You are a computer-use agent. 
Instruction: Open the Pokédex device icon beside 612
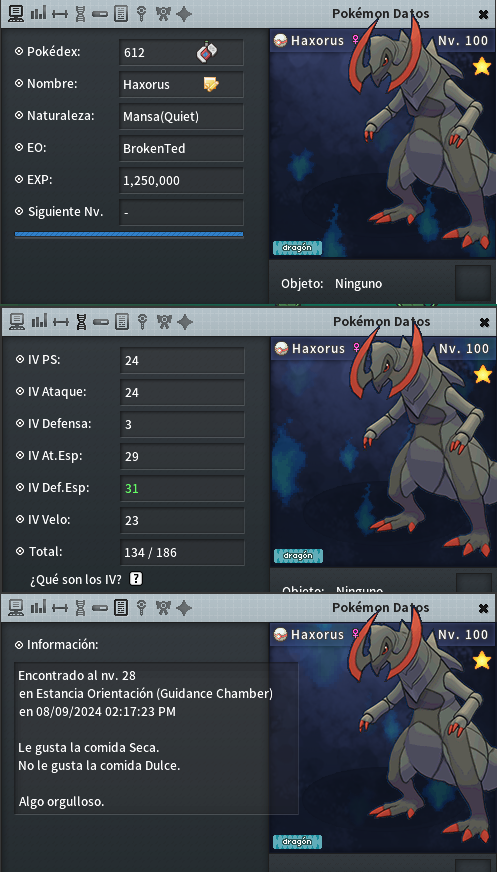click(207, 52)
